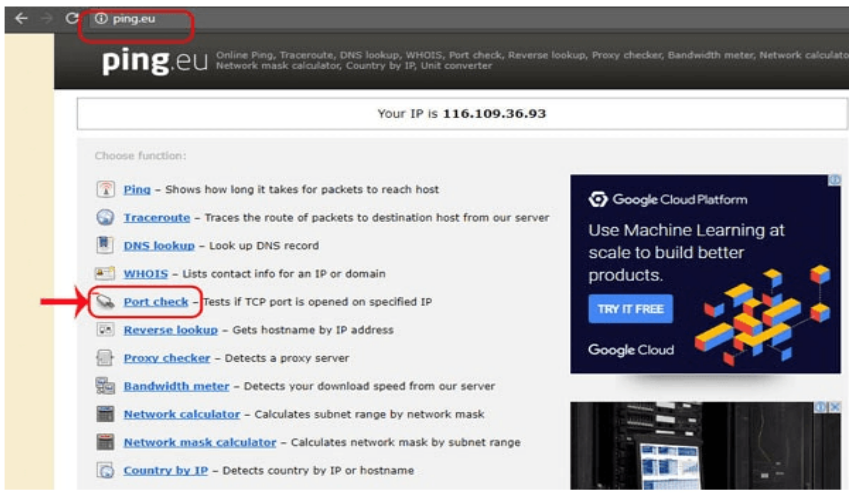Click the DNS lookup icon
This screenshot has height=496, width=849.
[105, 246]
